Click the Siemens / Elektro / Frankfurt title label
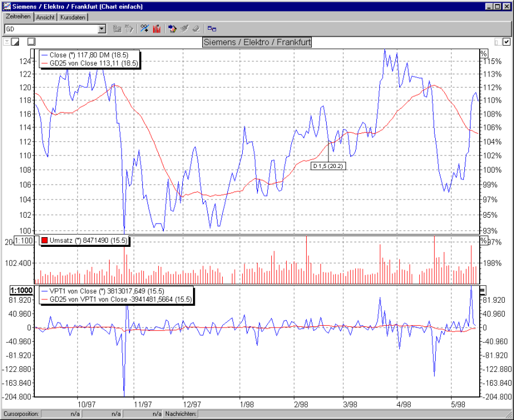This screenshot has width=514, height=420. coord(256,42)
